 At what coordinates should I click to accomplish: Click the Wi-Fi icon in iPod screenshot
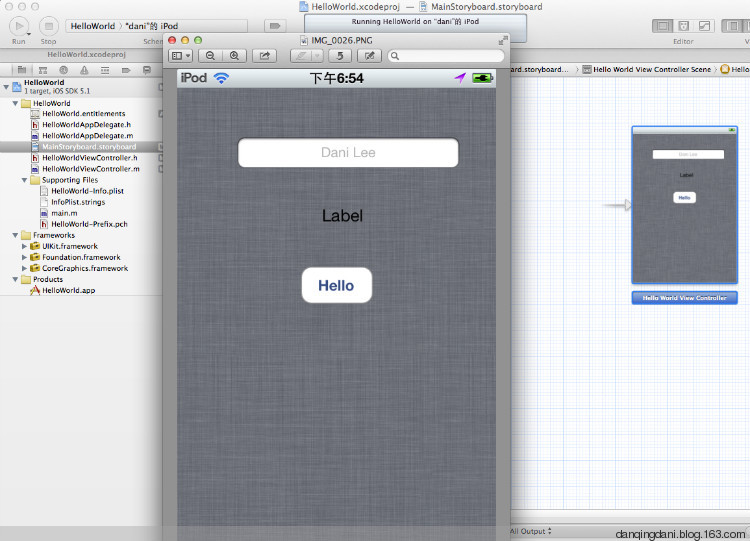click(221, 78)
